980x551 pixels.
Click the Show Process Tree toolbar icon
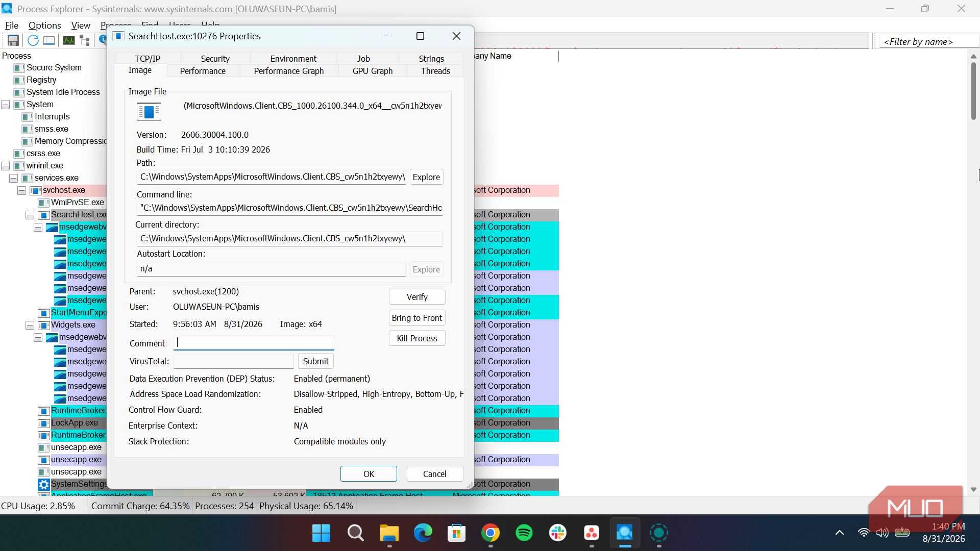click(85, 40)
